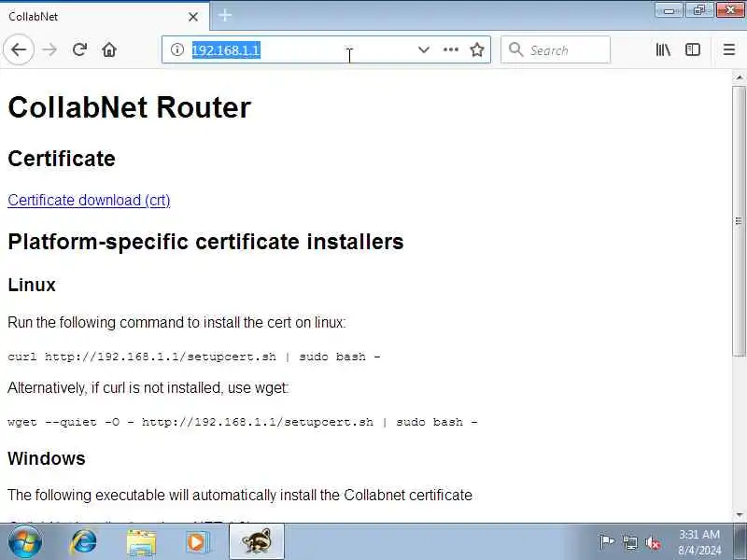Click the forward navigation arrow
This screenshot has height=560, width=747.
tap(49, 49)
